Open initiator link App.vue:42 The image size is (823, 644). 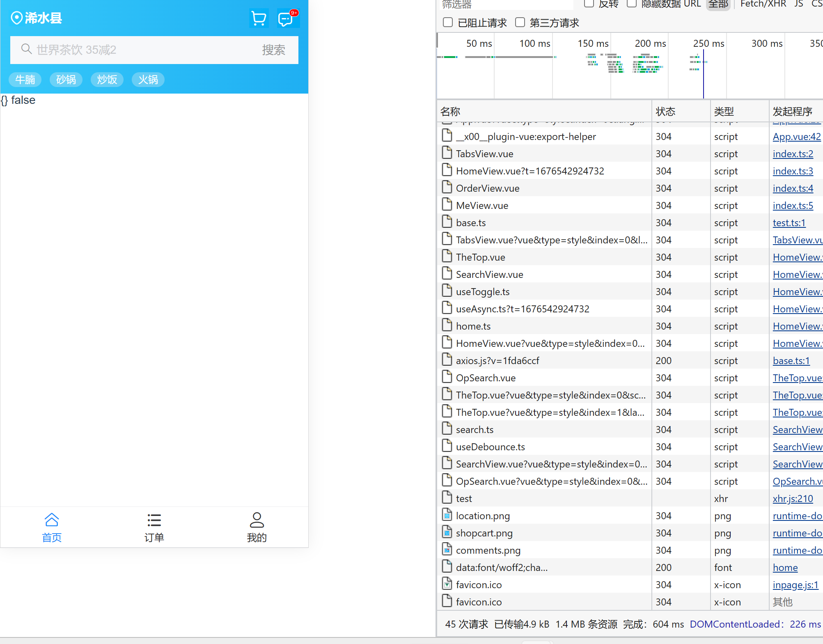coord(797,137)
